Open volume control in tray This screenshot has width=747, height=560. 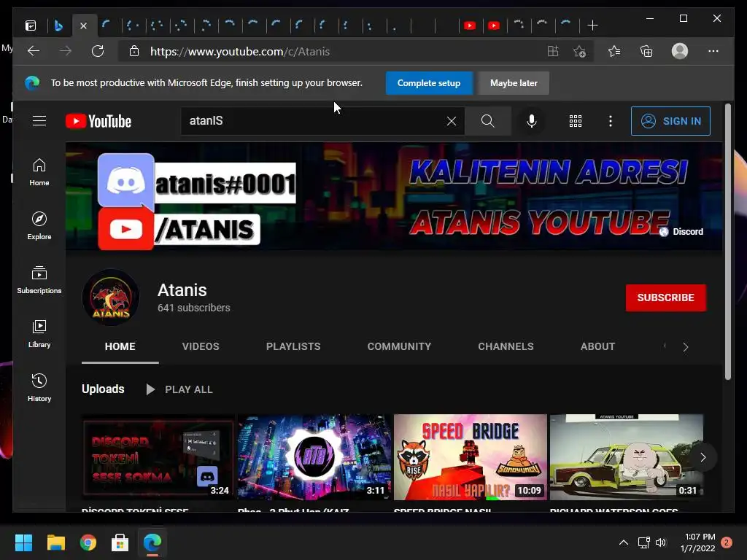(x=661, y=542)
